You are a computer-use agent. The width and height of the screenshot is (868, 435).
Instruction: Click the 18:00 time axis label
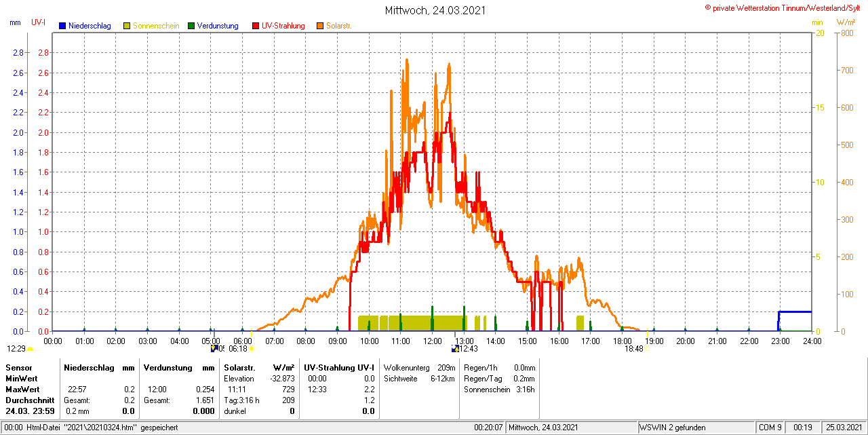(622, 341)
